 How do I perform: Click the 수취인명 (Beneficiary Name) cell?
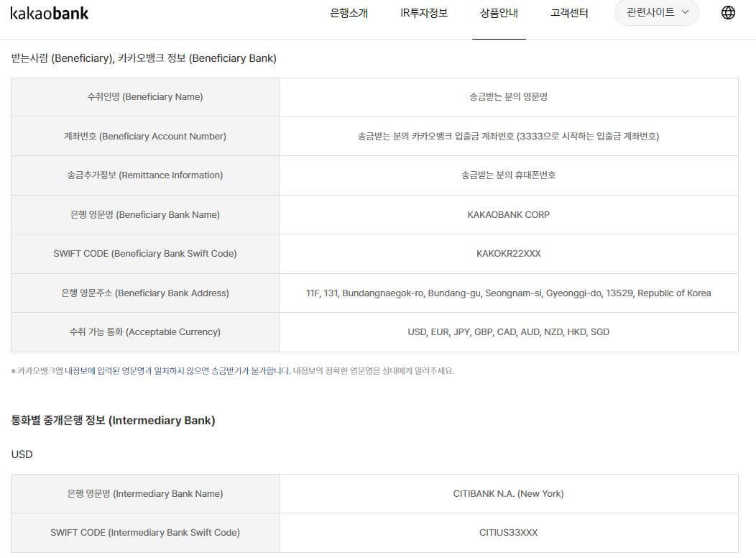coord(145,97)
